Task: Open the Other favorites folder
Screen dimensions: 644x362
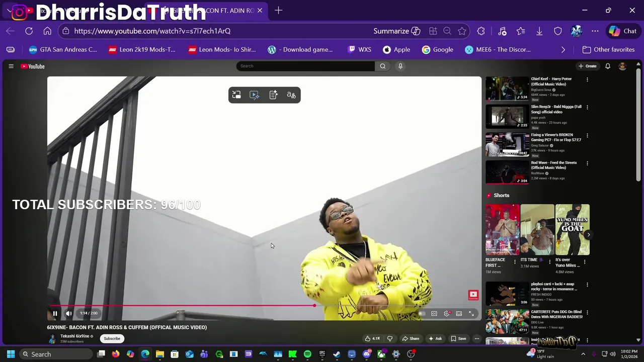Action: point(608,50)
